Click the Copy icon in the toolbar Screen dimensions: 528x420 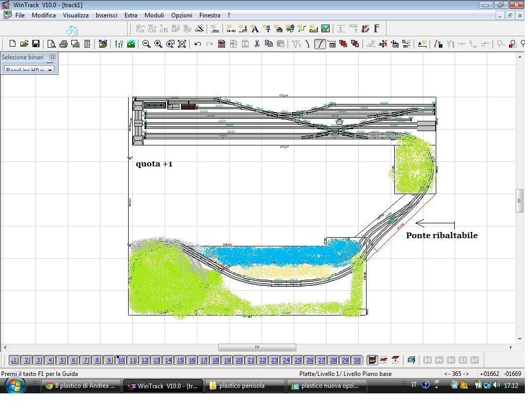point(269,44)
